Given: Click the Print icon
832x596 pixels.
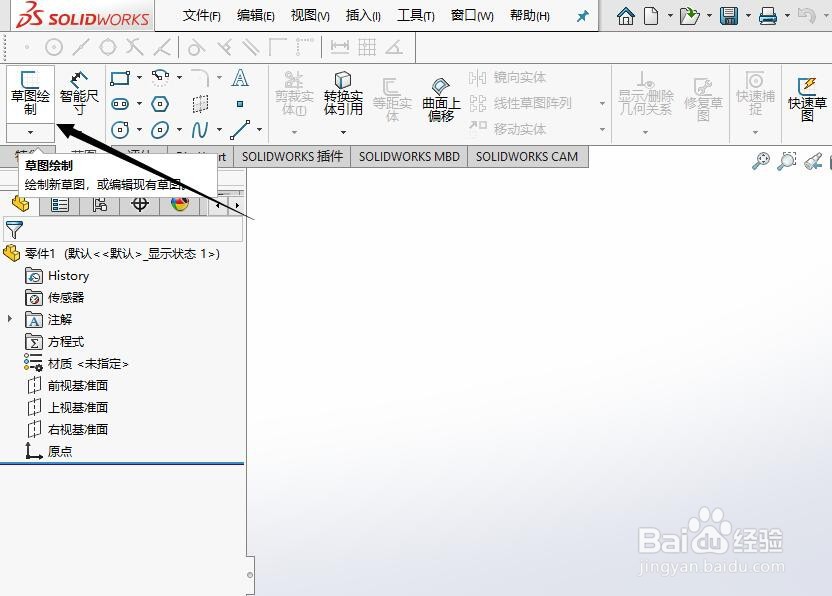Looking at the screenshot, I should pos(768,16).
